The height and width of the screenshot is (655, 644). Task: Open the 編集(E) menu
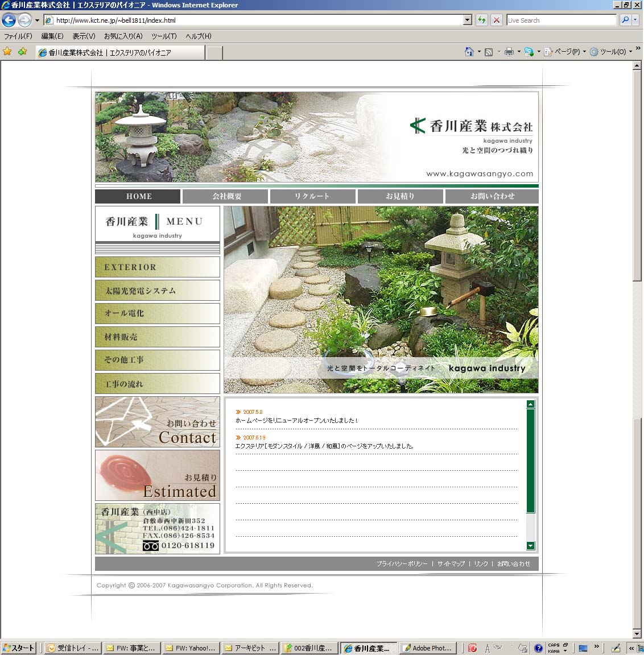52,36
